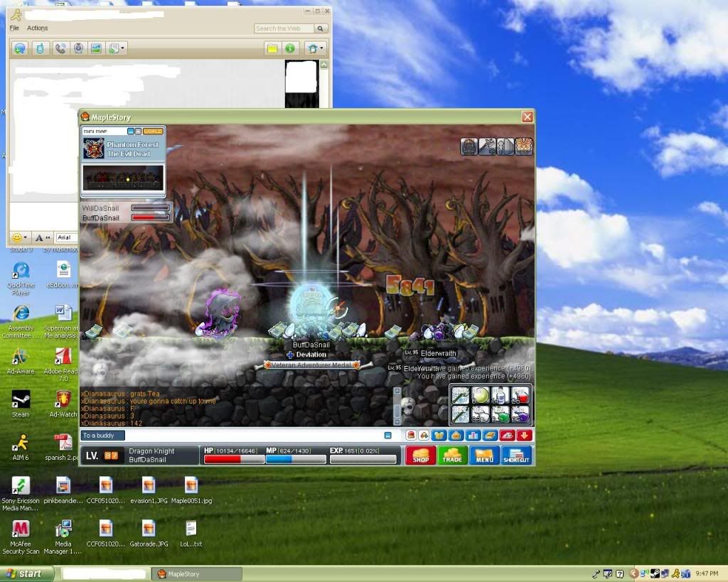Image resolution: width=728 pixels, height=582 pixels.
Task: Switch to MapleStory in the taskbar
Action: [198, 574]
